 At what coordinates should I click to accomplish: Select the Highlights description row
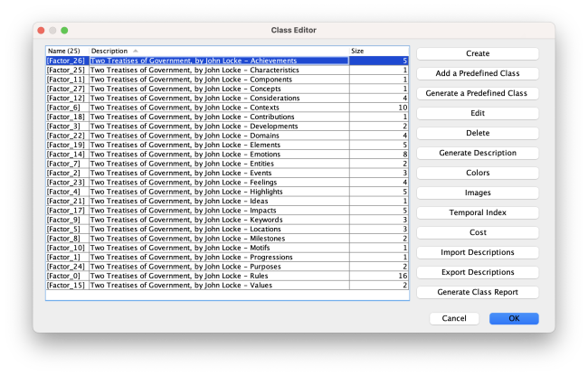tap(219, 192)
